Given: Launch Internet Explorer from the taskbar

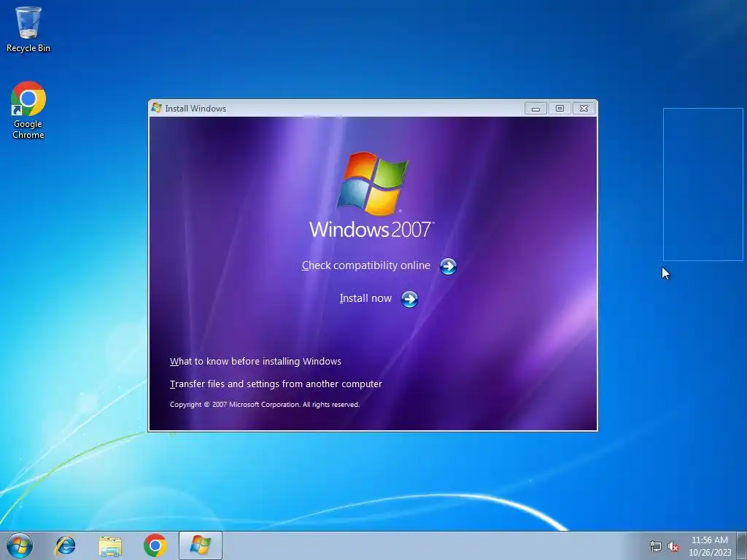Looking at the screenshot, I should [x=65, y=545].
